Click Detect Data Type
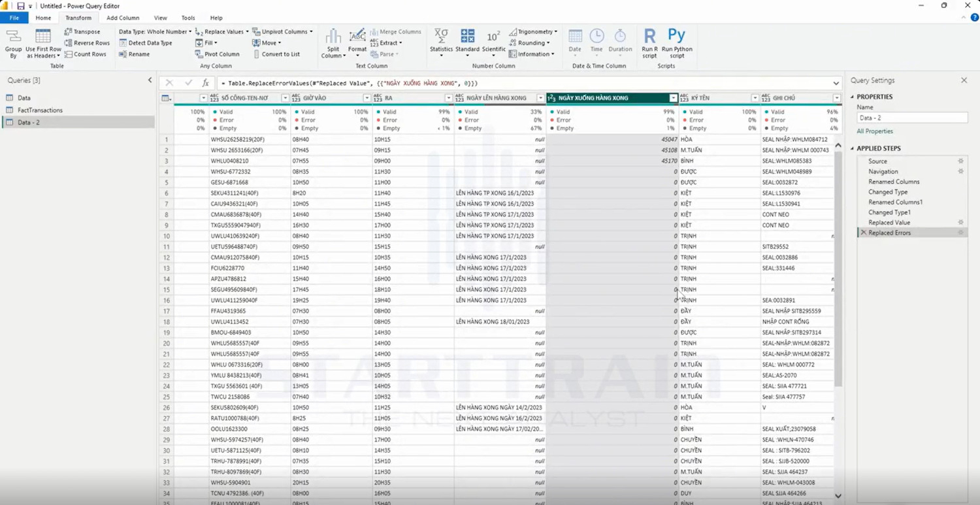This screenshot has height=505, width=980. [146, 43]
